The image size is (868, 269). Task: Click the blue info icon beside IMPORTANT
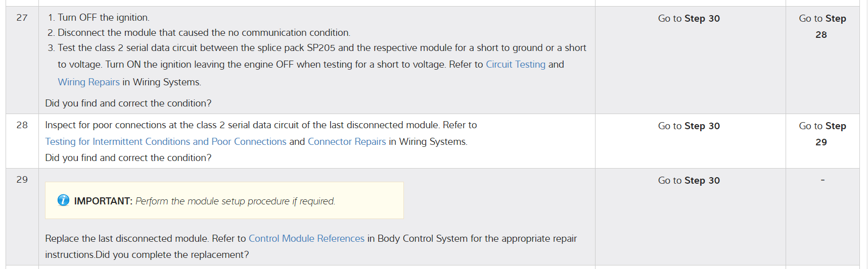63,200
